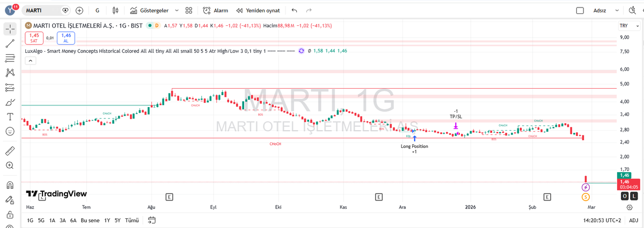The image size is (644, 228).
Task: Click the orange S split marker
Action: click(x=586, y=197)
